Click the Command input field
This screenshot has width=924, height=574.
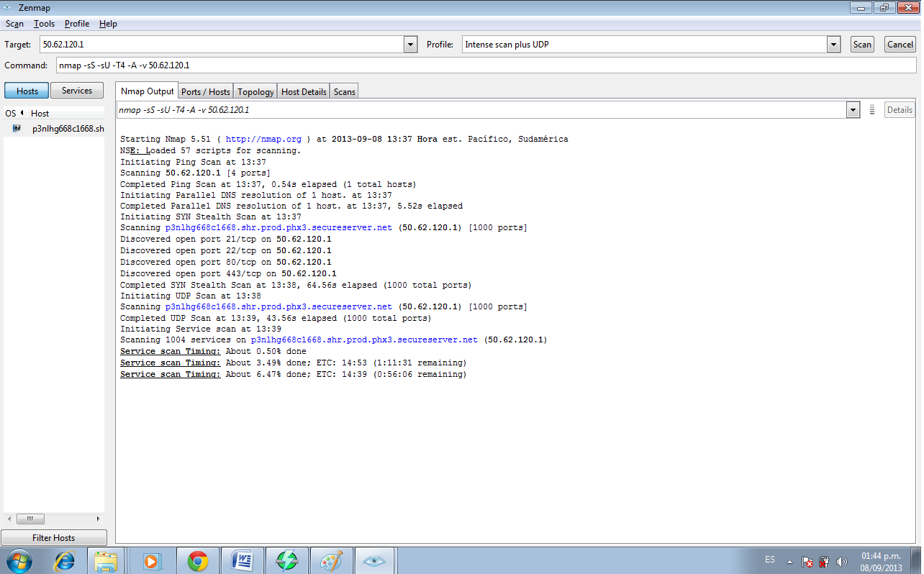486,65
